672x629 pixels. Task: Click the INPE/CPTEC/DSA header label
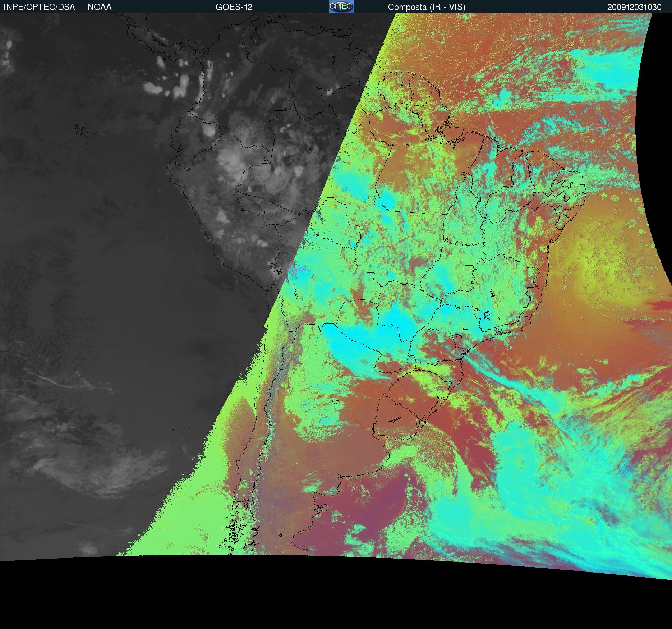pyautogui.click(x=39, y=7)
